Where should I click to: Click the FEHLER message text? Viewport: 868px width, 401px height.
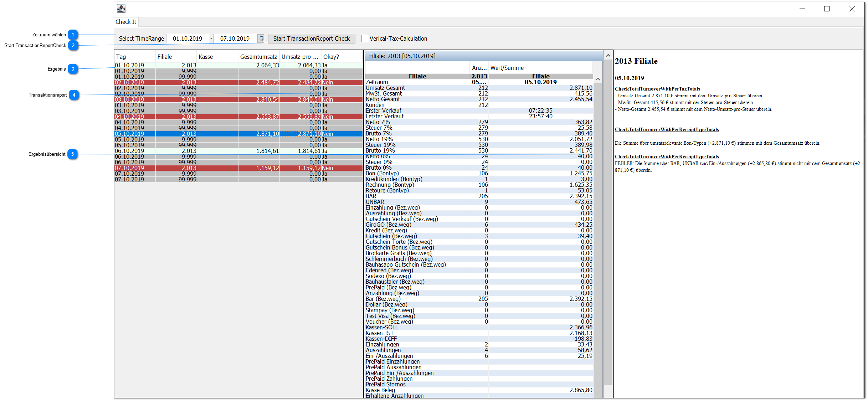click(738, 167)
